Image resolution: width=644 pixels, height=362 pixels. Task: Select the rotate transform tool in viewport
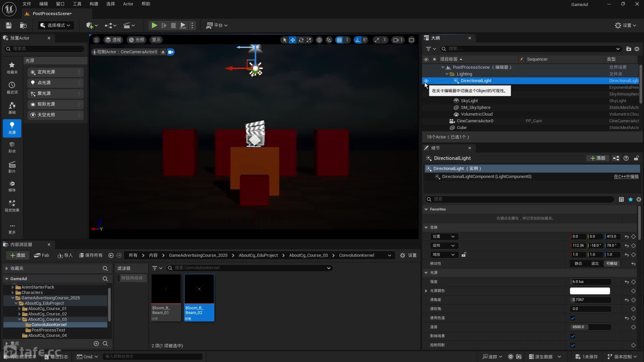pyautogui.click(x=301, y=40)
